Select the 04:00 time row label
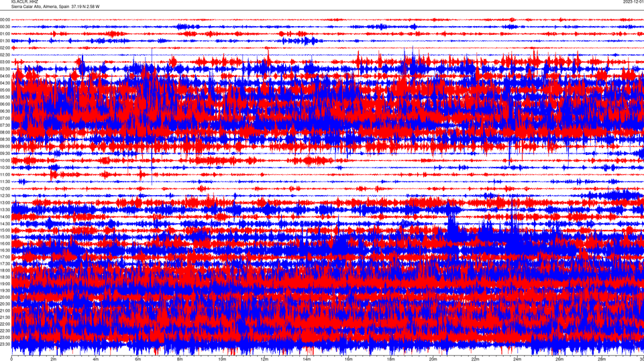644x362 pixels. click(x=5, y=76)
